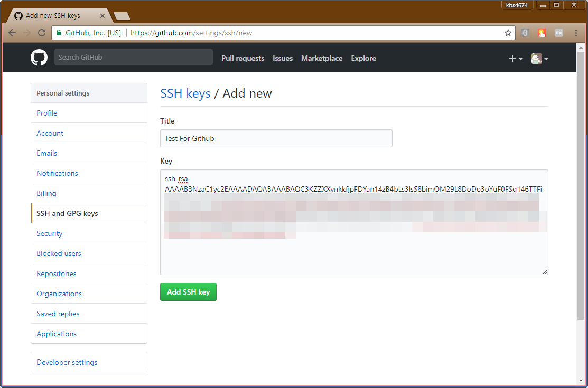Open Security settings
The width and height of the screenshot is (588, 388).
coord(89,233)
